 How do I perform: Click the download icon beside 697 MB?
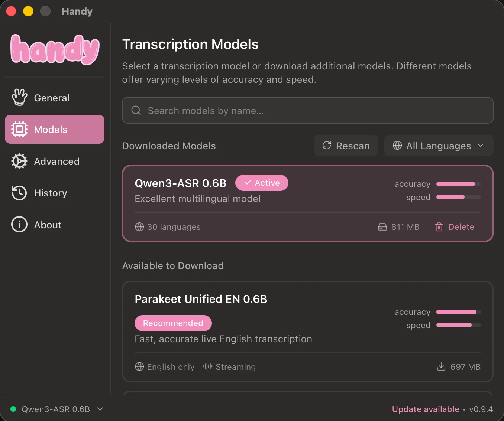coord(441,367)
